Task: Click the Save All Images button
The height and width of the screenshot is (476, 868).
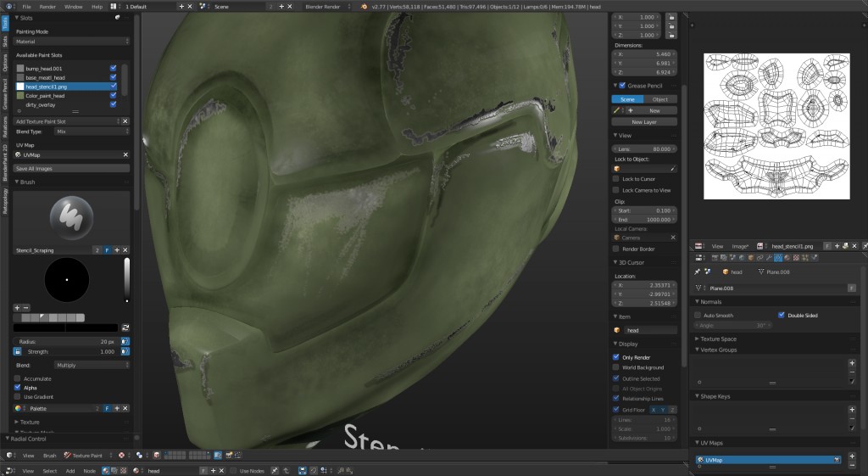Action: (72, 169)
